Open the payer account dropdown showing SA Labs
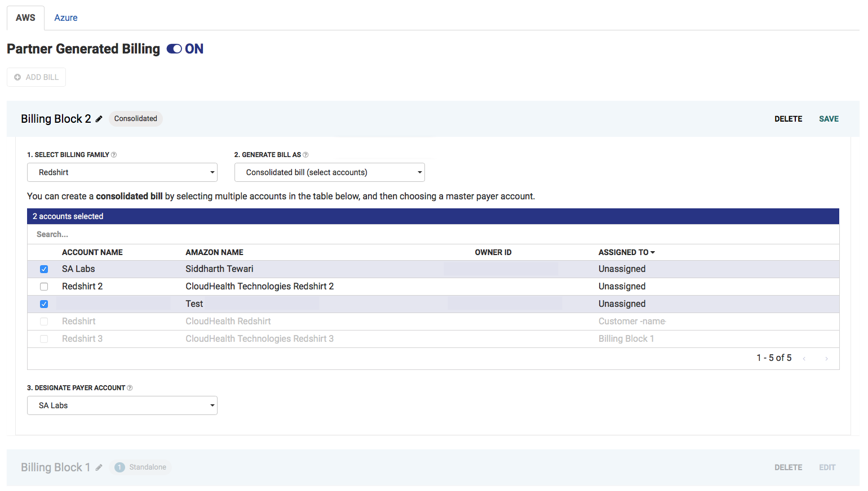 [122, 405]
